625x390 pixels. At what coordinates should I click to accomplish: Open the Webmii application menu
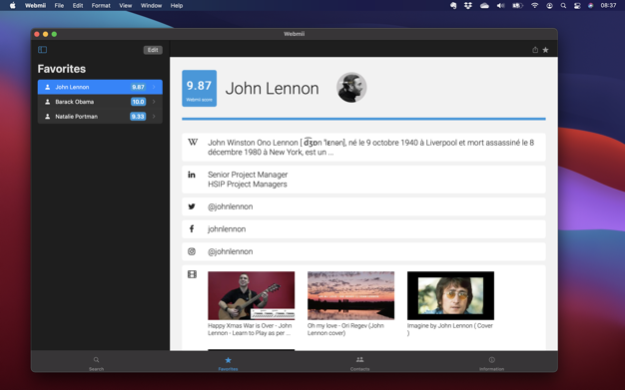click(35, 6)
